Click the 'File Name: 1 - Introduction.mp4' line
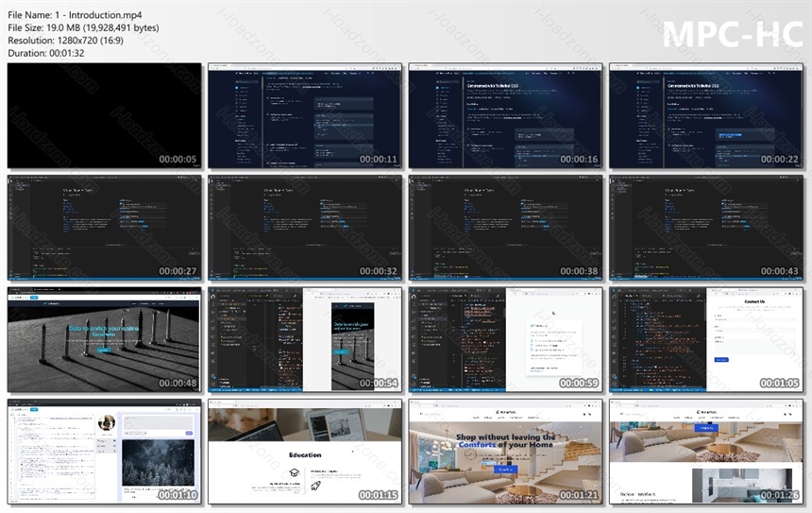Viewport: 812px width, 513px height. (x=75, y=15)
